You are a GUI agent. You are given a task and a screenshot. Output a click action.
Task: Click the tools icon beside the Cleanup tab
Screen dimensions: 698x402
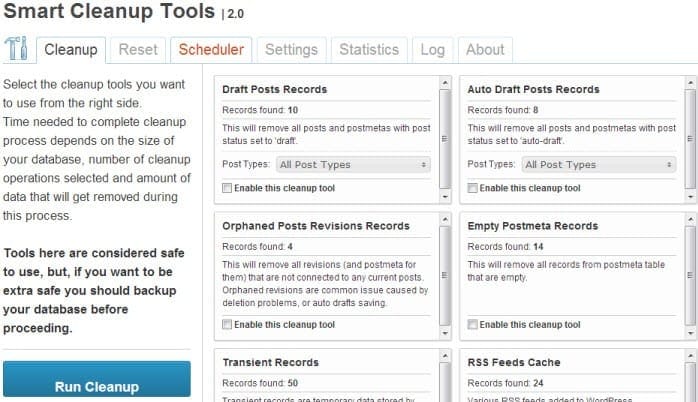click(x=16, y=48)
